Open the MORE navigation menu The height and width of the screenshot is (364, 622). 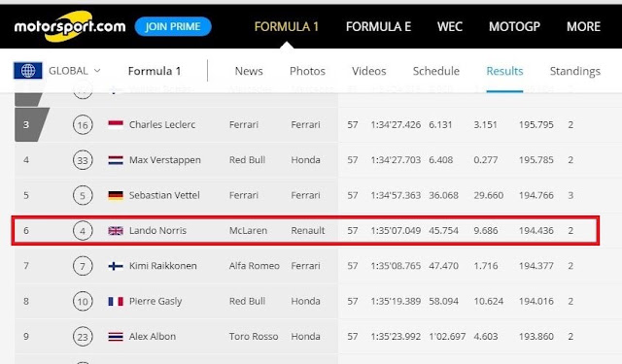(583, 26)
